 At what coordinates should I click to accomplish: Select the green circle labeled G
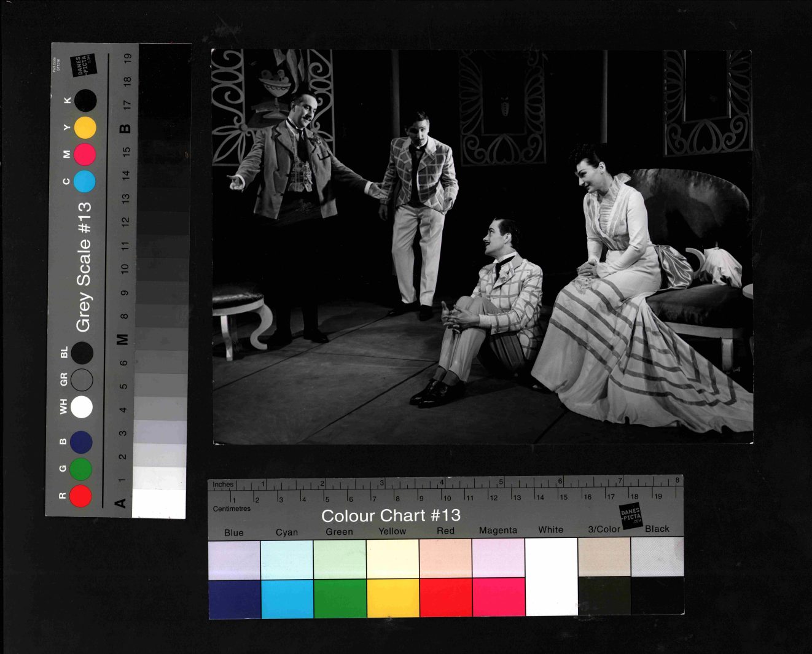(80, 469)
